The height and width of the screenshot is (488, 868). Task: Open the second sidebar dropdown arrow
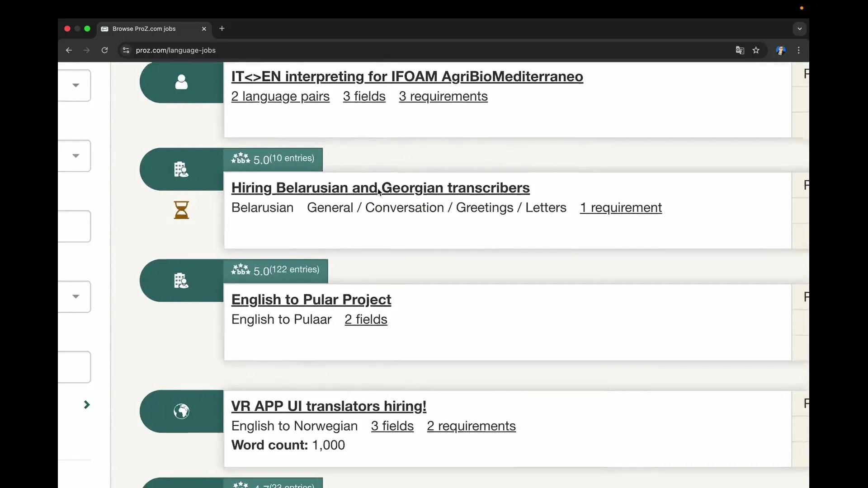(x=75, y=155)
